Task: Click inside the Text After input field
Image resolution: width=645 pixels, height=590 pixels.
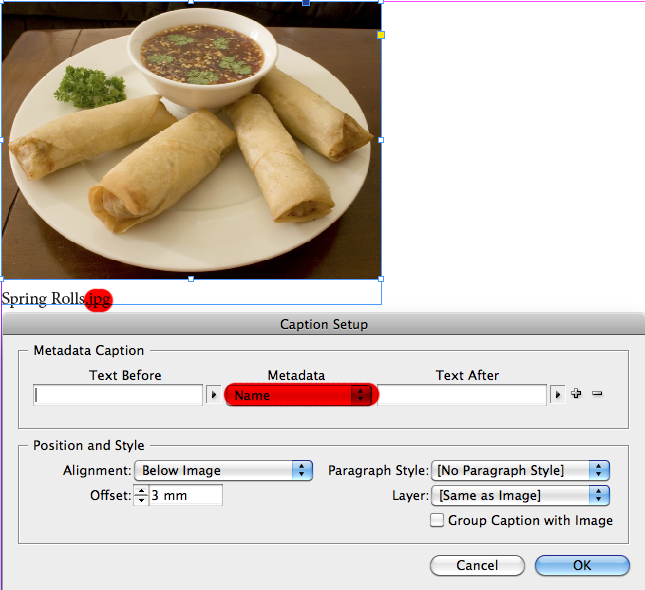Action: [x=462, y=395]
